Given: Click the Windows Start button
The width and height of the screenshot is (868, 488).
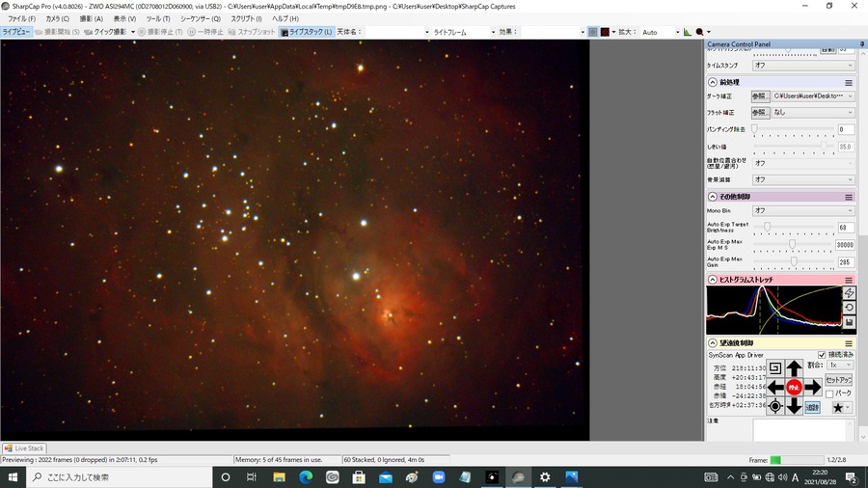Looking at the screenshot, I should [x=13, y=477].
